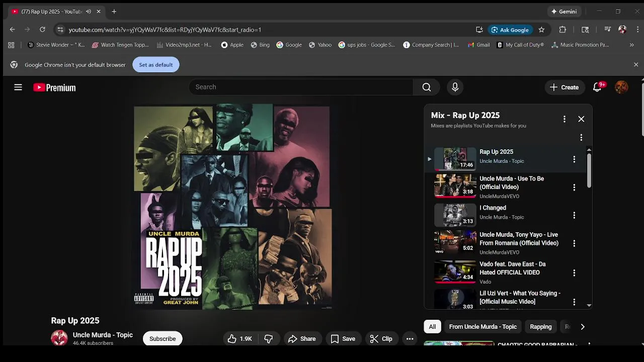Click the YouTube search field
The width and height of the screenshot is (644, 362).
coord(301,87)
